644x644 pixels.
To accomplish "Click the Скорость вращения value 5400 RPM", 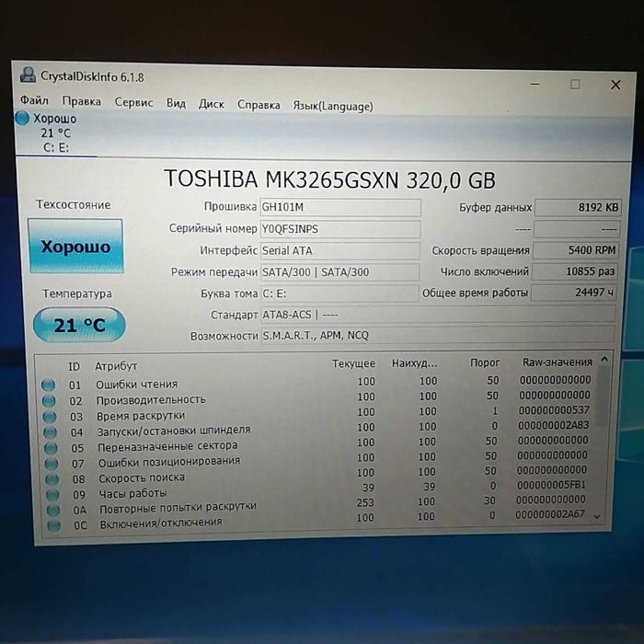I will pos(576,250).
